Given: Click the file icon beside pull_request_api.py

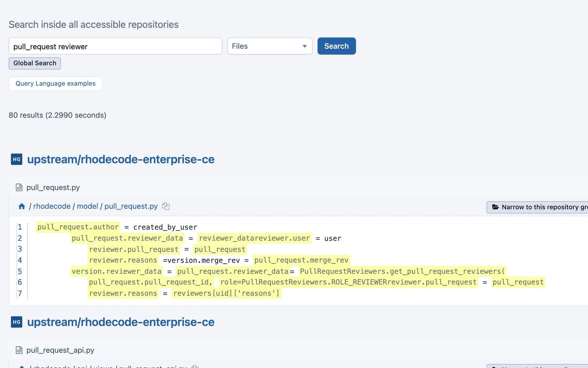Looking at the screenshot, I should [x=19, y=350].
